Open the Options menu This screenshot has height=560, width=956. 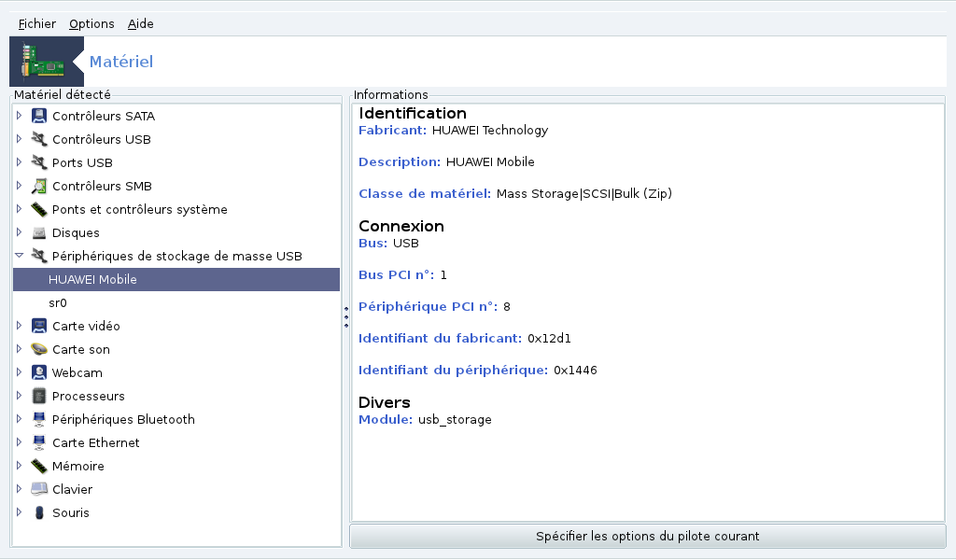(x=91, y=23)
